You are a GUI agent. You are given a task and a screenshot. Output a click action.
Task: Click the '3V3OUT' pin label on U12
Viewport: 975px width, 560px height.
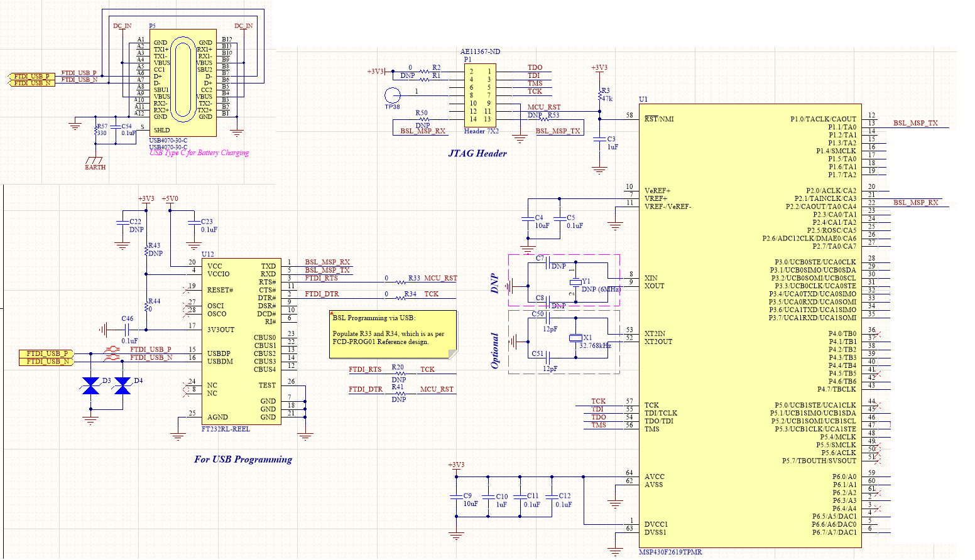click(221, 330)
